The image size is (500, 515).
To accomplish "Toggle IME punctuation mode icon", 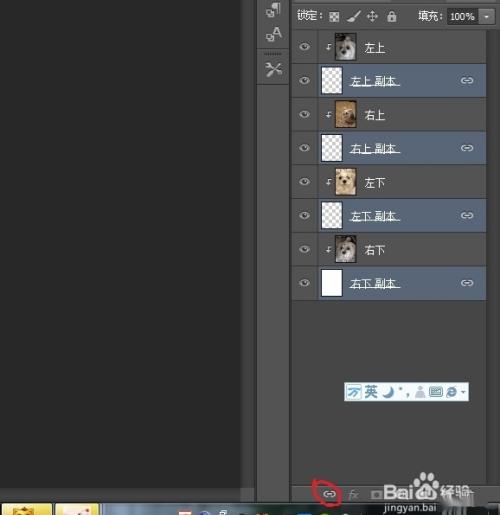I will 404,392.
